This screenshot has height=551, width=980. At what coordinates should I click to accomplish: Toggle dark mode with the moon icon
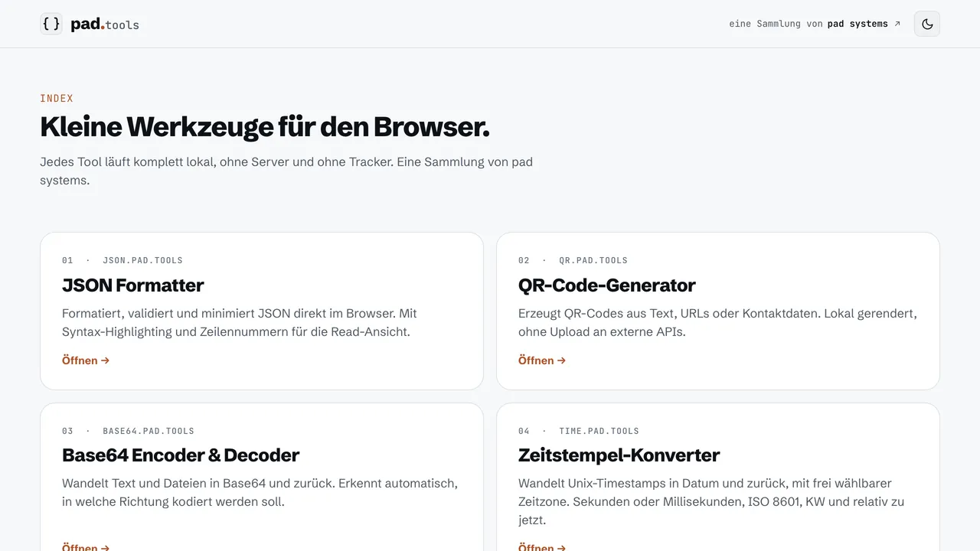pos(927,24)
